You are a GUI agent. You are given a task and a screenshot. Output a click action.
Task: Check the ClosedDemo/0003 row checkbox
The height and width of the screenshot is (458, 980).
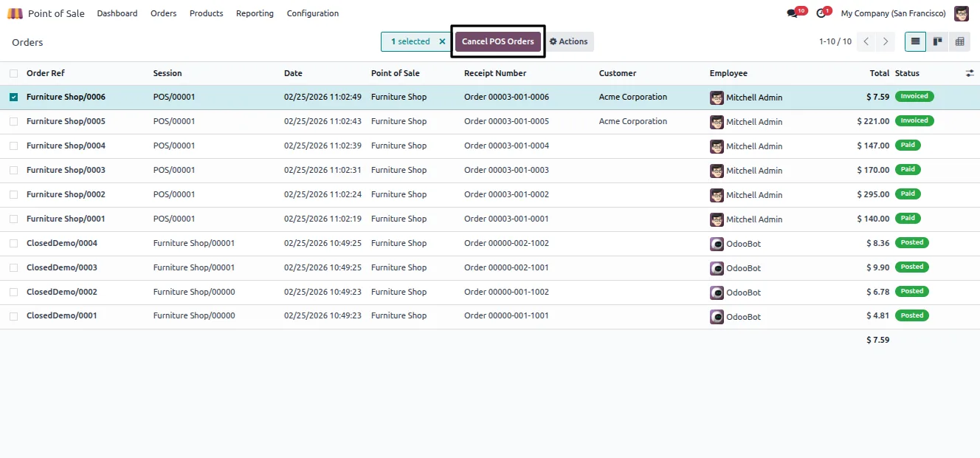(x=13, y=267)
